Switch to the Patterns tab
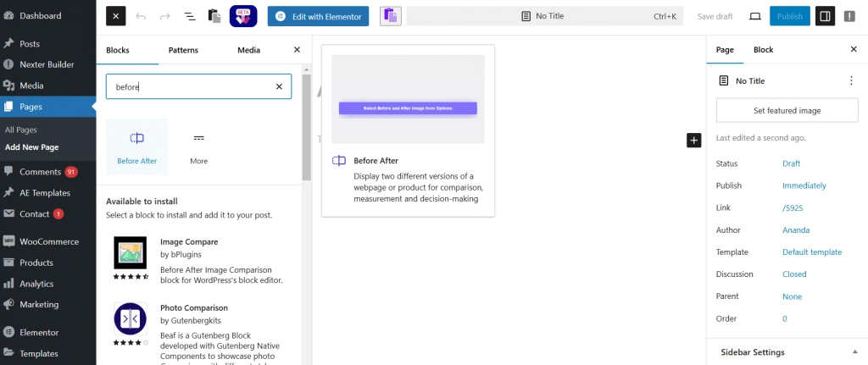Image resolution: width=868 pixels, height=365 pixels. tap(183, 50)
